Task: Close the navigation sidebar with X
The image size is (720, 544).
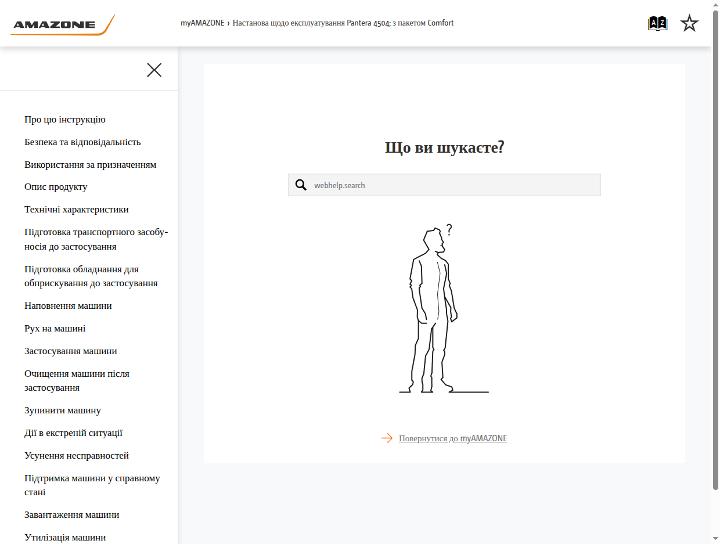Action: tap(154, 70)
